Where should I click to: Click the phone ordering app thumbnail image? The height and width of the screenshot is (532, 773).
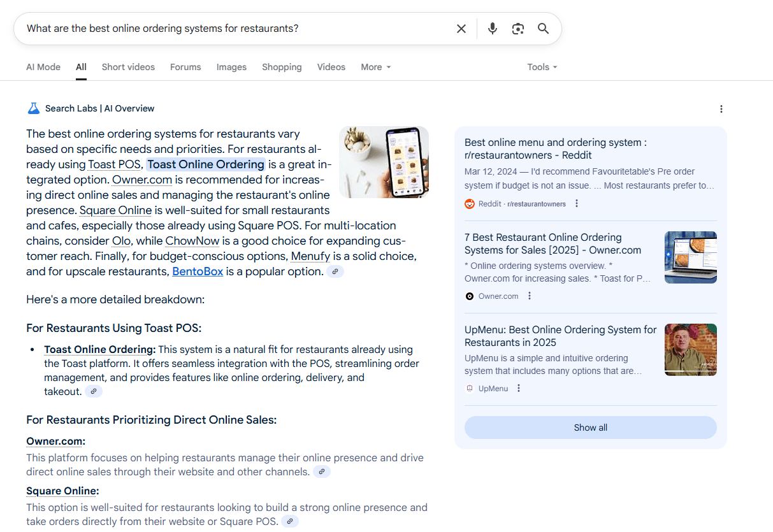pos(384,162)
